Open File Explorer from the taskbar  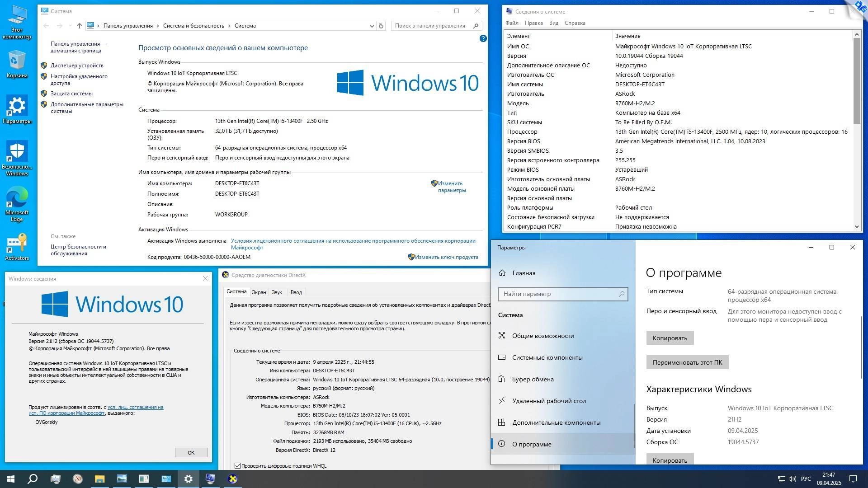(99, 479)
